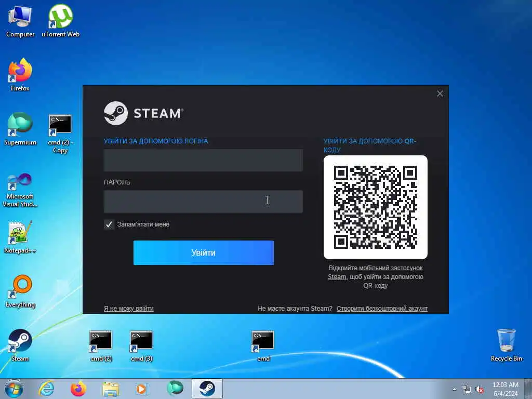Select the cmd (3) desktop shortcut

point(141,345)
